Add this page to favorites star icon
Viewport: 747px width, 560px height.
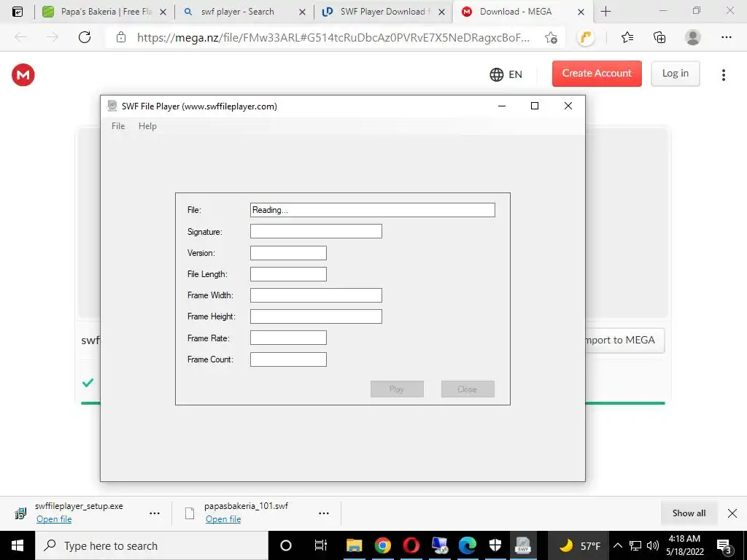pos(551,38)
